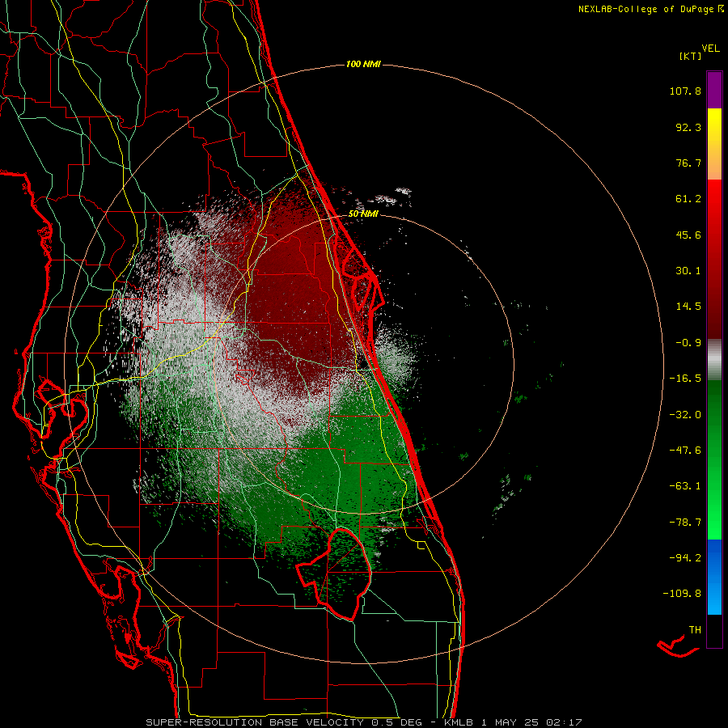Click the 45.6 velocity scale value
This screenshot has width=728, height=728.
coord(688,235)
